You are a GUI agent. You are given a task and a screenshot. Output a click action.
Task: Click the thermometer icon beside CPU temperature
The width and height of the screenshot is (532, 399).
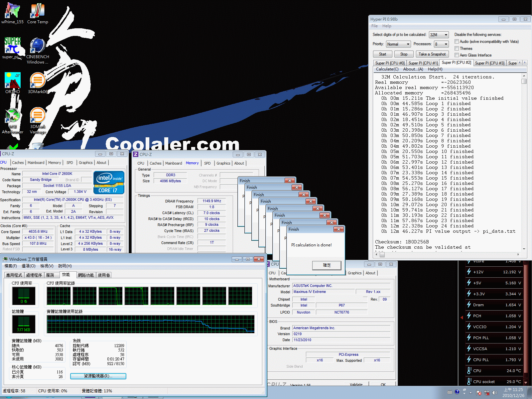click(469, 370)
